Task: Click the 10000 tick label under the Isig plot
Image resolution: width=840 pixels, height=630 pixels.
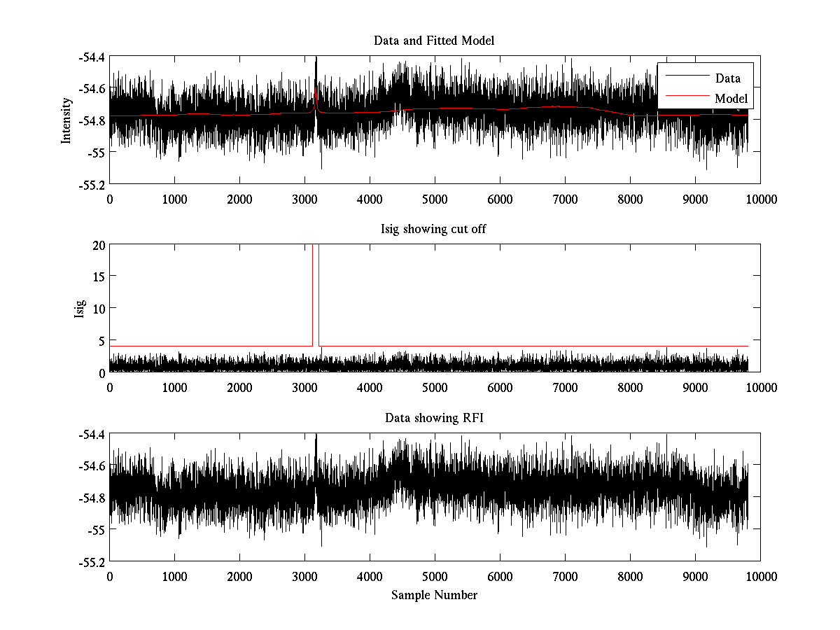Action: (x=760, y=387)
